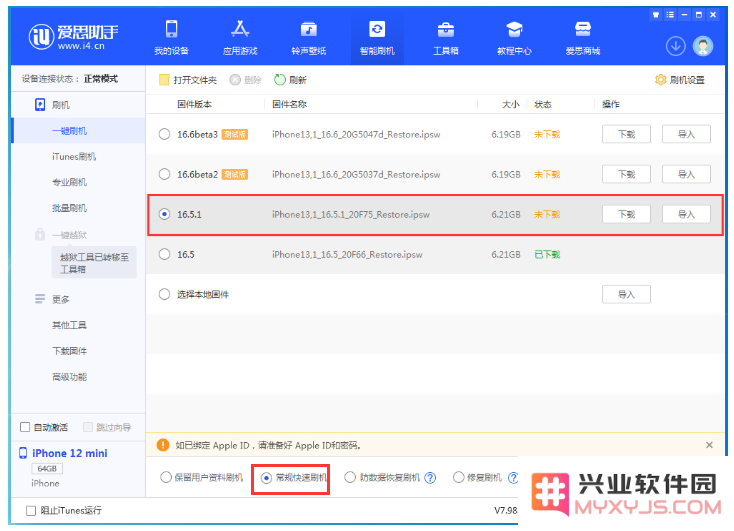Open the user avatar profile
The image size is (734, 531).
click(x=703, y=46)
